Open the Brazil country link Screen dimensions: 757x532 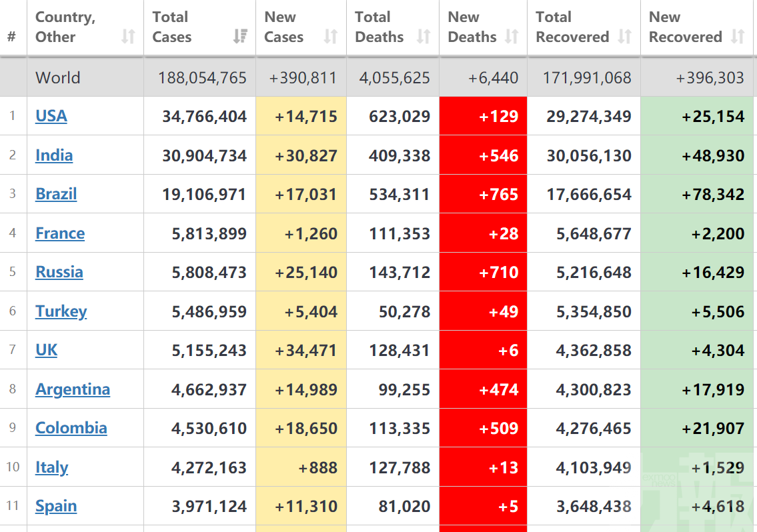click(x=56, y=193)
